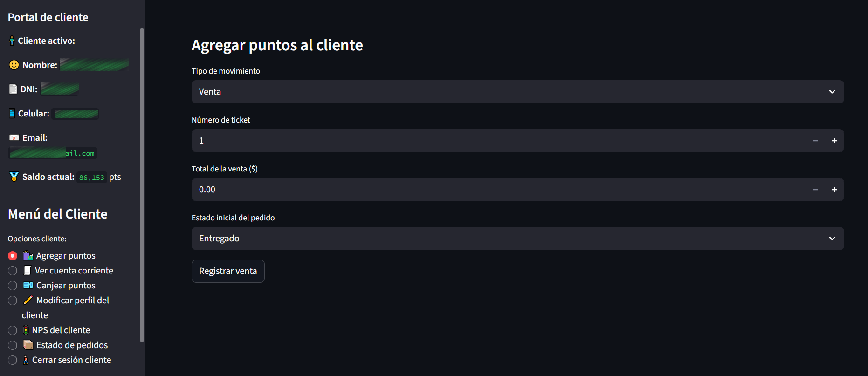
Task: Increase the Número de ticket value
Action: (x=834, y=141)
